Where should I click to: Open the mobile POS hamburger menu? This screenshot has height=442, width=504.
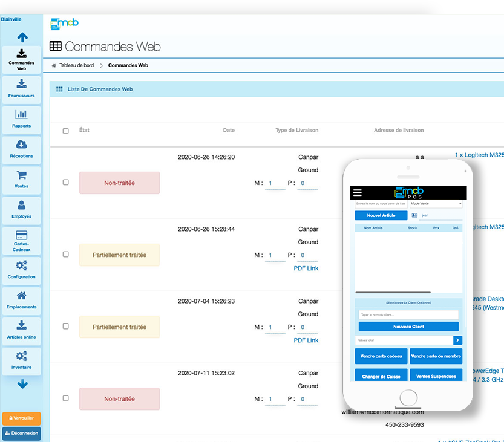357,193
